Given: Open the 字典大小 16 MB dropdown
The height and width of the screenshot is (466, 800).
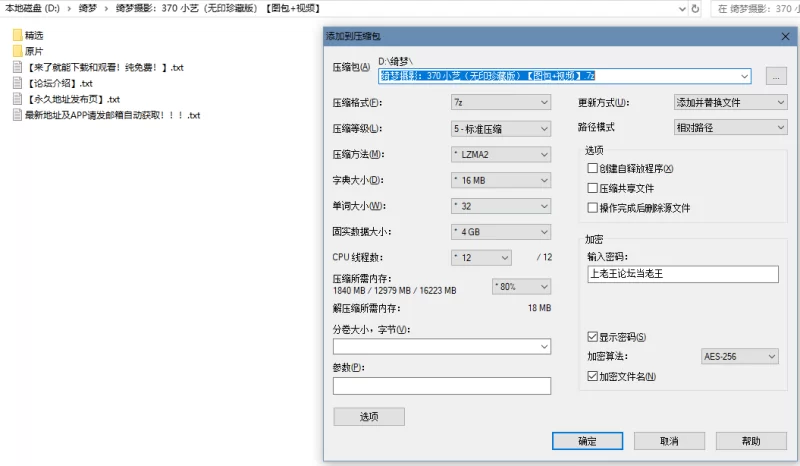Looking at the screenshot, I should (x=501, y=180).
